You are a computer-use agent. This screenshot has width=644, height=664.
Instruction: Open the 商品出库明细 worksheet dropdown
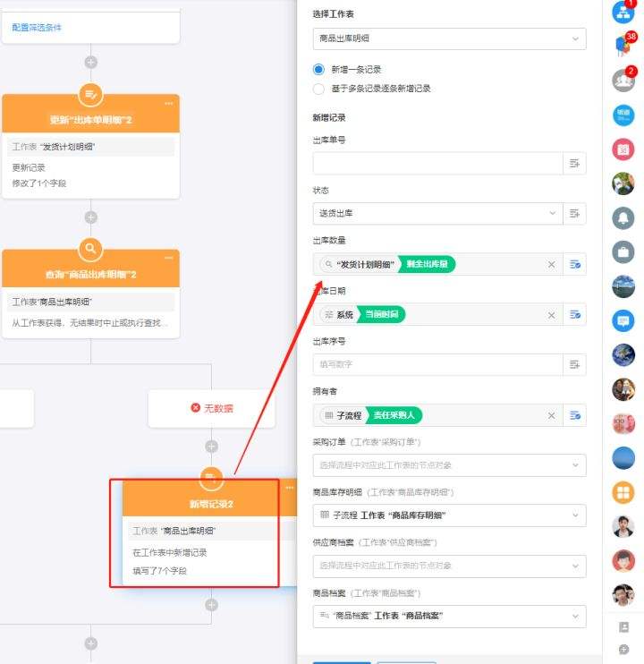[x=449, y=38]
